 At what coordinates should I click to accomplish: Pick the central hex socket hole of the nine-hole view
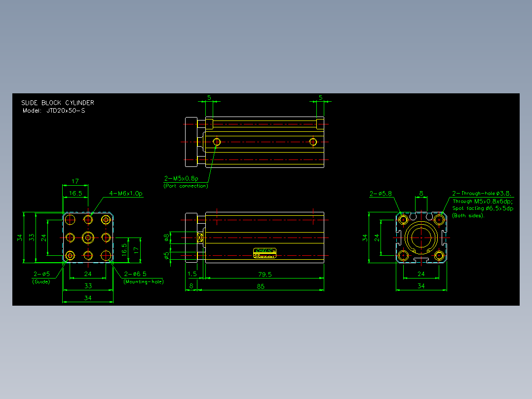88,238
